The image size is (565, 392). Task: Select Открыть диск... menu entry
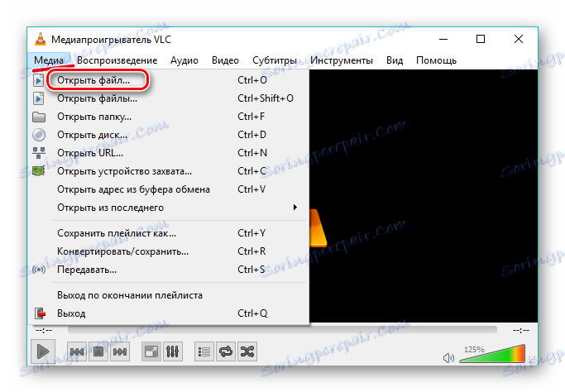click(169, 135)
